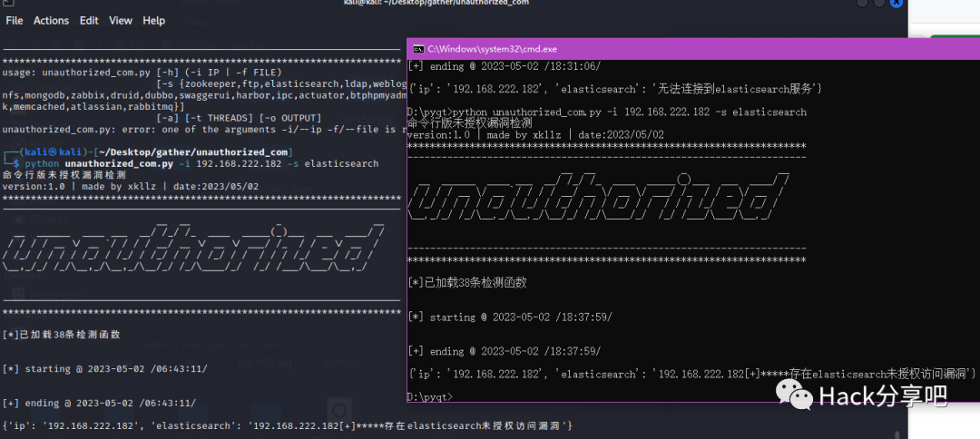Click the 'version:1.0 | made by xkllz' line in cmd window
This screenshot has width=980, height=439.
pyautogui.click(x=535, y=135)
